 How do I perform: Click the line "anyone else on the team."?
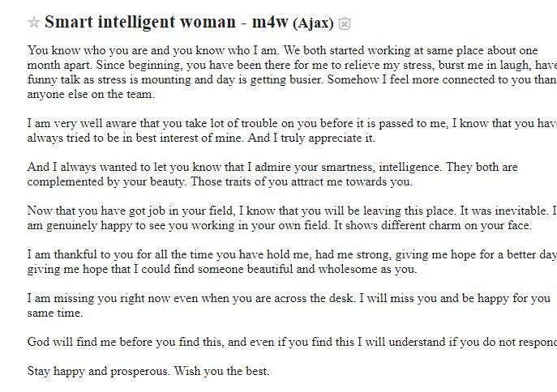pyautogui.click(x=91, y=94)
